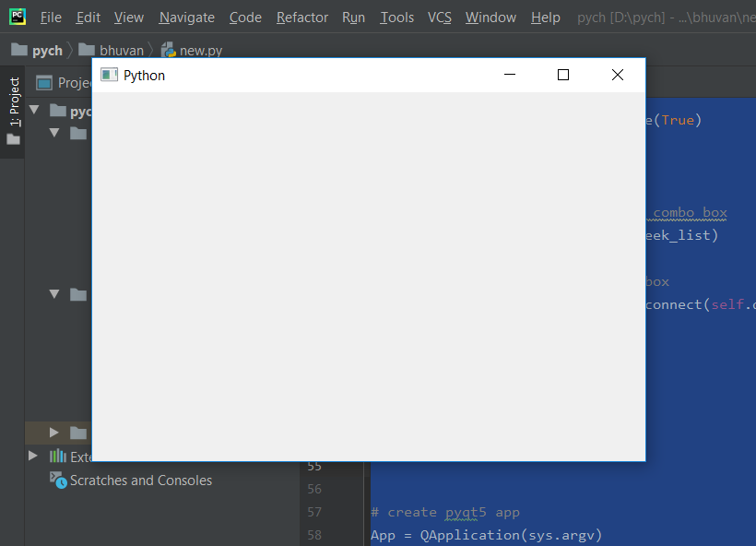Viewport: 756px width, 546px height.
Task: Open the Tools menu
Action: click(x=396, y=18)
